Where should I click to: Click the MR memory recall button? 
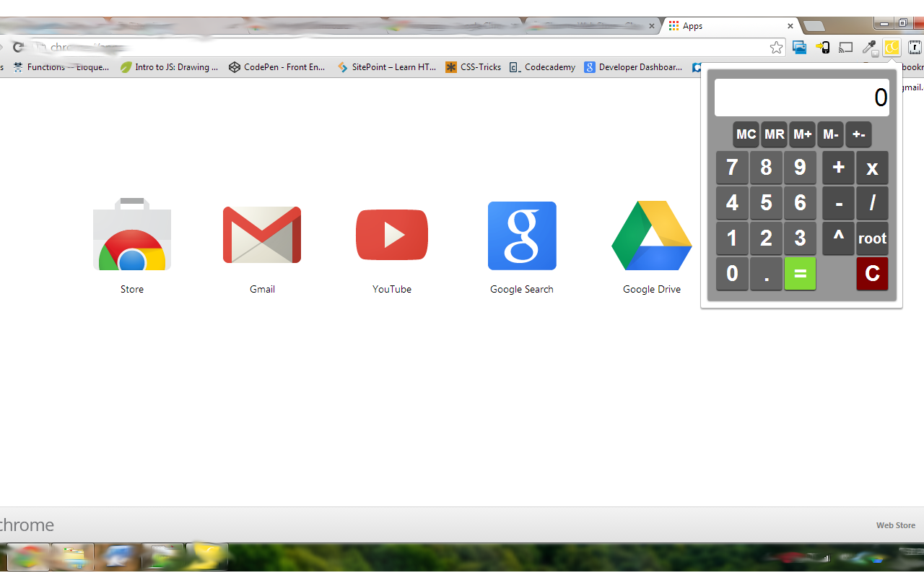(x=775, y=134)
